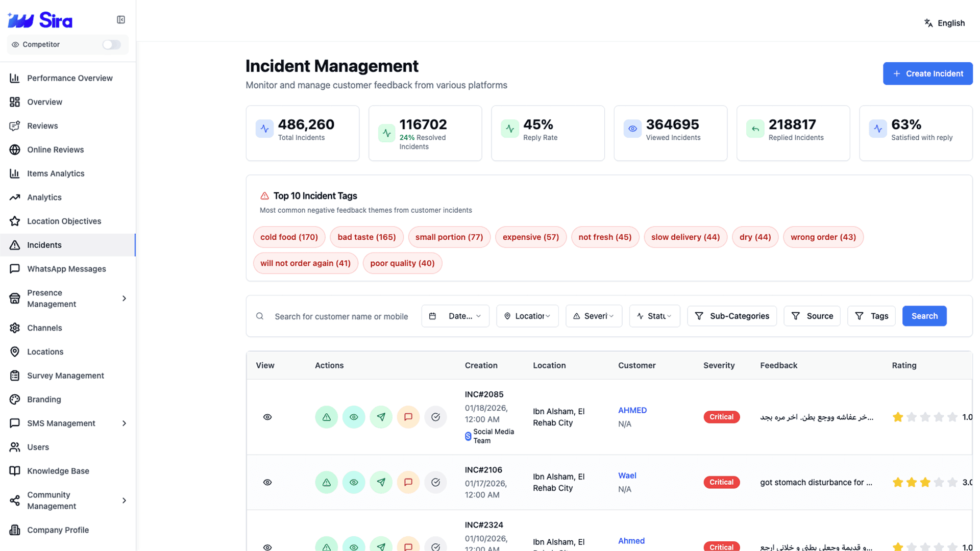
Task: Click the eye icon to view INC#2085
Action: pos(267,417)
